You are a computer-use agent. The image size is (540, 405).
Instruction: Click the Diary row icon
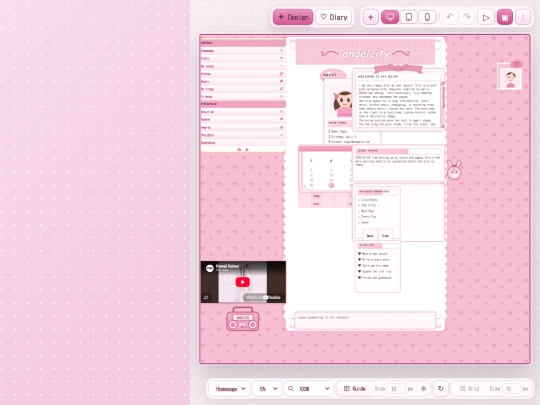[281, 58]
